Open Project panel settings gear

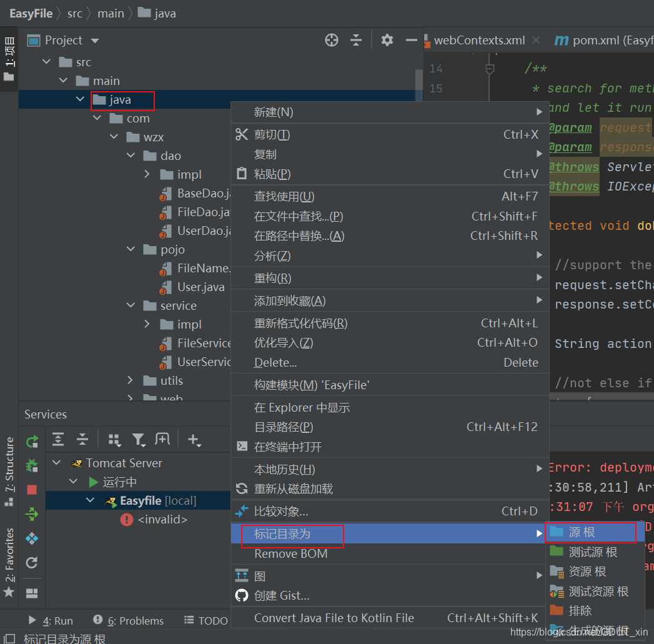387,40
